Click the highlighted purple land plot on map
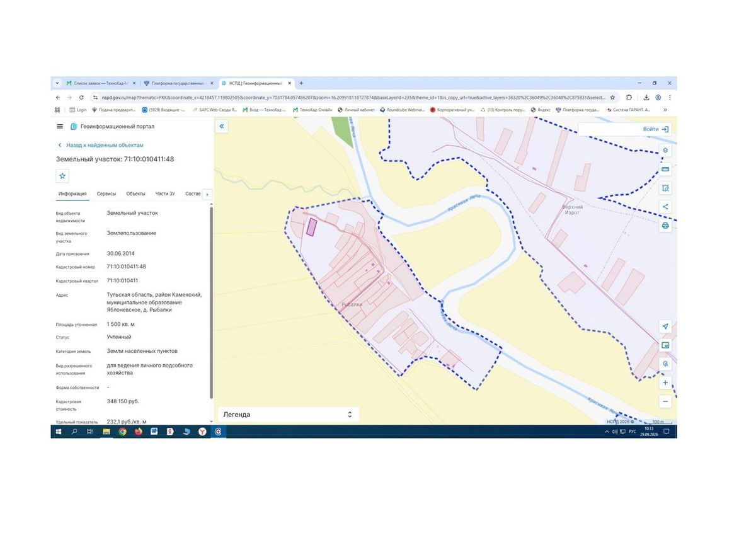756x535 pixels. tap(311, 227)
